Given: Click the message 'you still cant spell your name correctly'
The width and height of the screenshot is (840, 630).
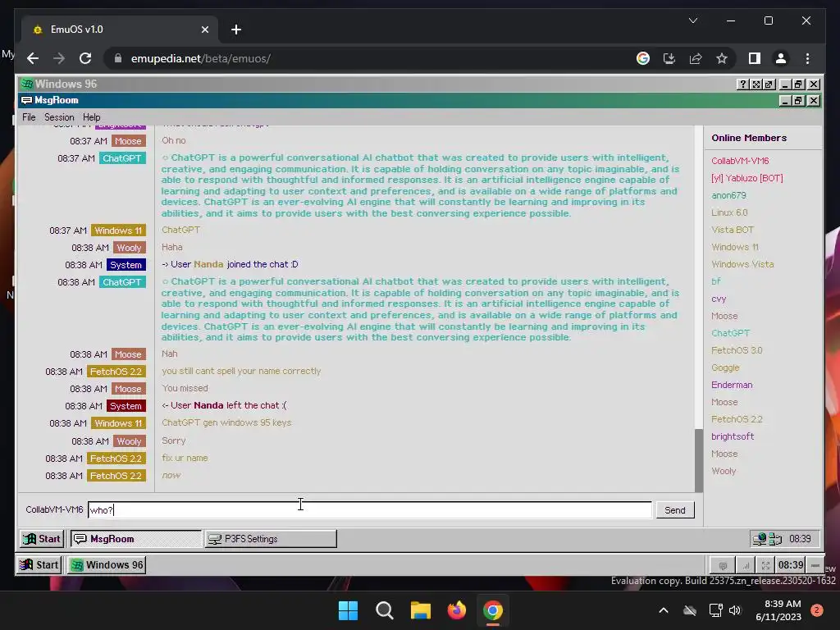Looking at the screenshot, I should click(x=241, y=371).
